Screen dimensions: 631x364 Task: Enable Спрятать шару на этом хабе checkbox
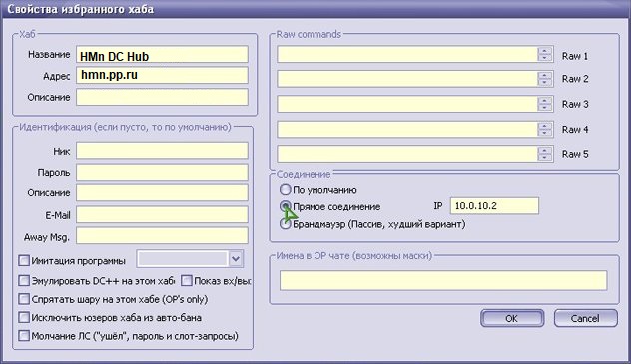pyautogui.click(x=24, y=299)
